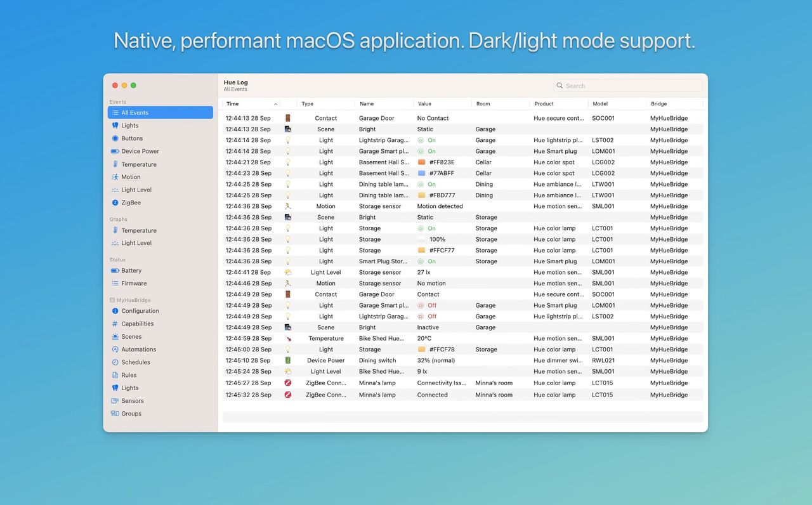This screenshot has width=812, height=505.
Task: Toggle sort order on Time column
Action: pyautogui.click(x=251, y=104)
